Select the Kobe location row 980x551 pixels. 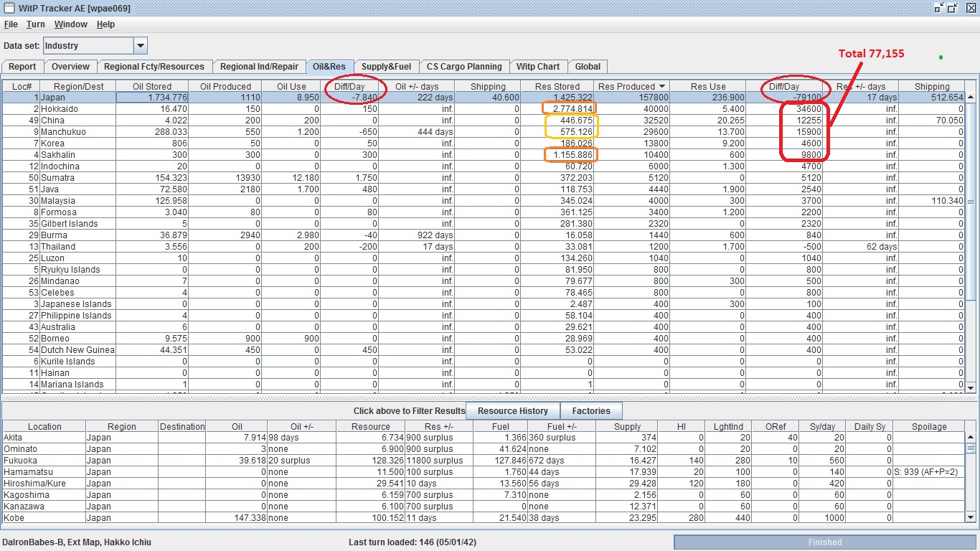(x=484, y=518)
